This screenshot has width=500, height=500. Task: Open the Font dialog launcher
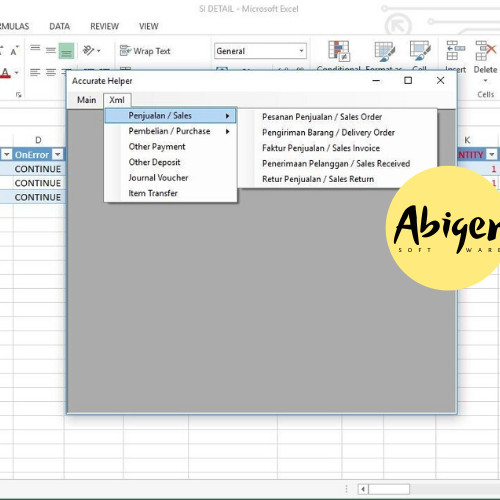(x=19, y=95)
